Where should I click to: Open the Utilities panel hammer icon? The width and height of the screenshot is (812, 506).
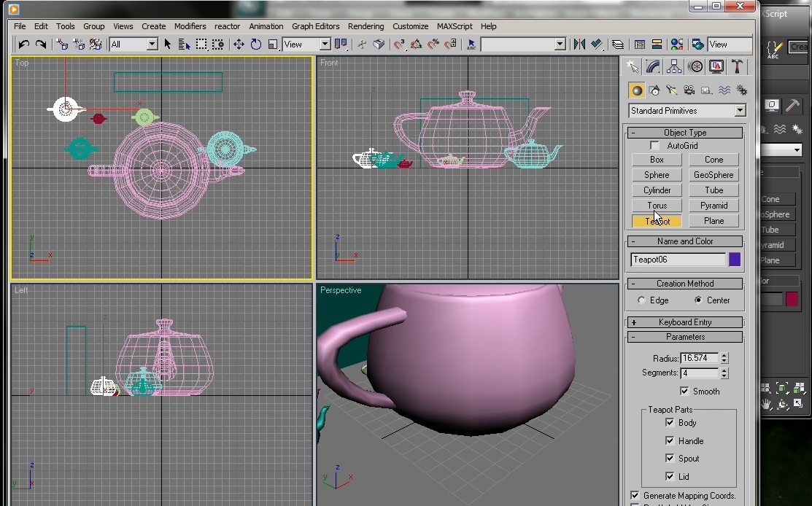click(737, 66)
